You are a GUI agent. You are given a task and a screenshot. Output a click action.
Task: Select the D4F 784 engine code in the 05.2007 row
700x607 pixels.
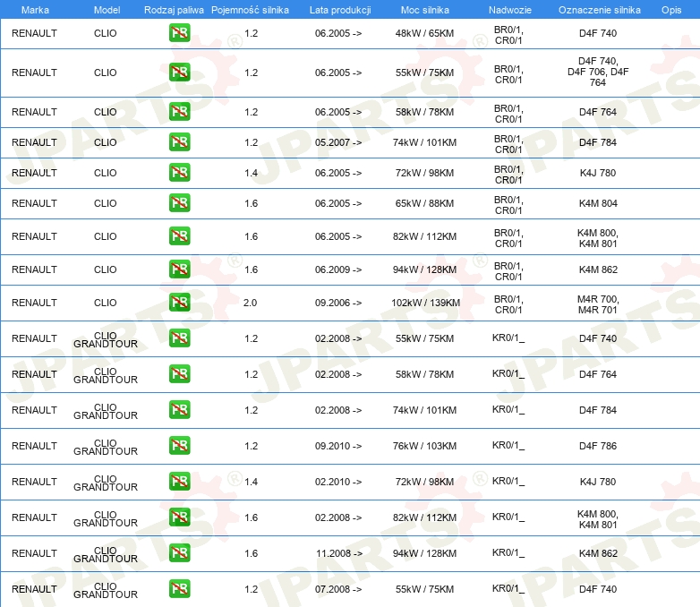click(598, 142)
